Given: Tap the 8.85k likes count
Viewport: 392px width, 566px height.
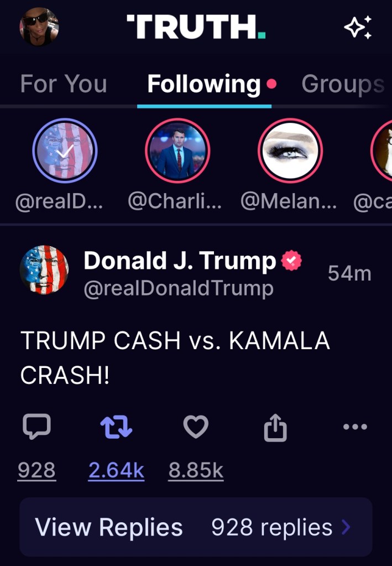Looking at the screenshot, I should pos(196,470).
